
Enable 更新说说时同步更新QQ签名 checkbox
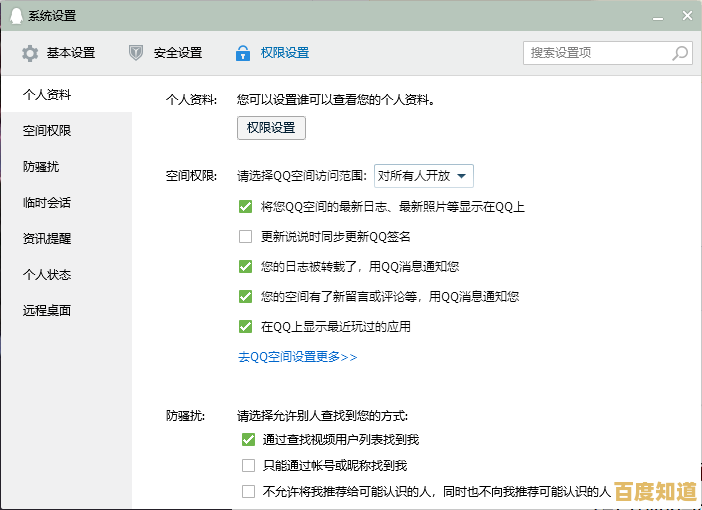pos(245,237)
